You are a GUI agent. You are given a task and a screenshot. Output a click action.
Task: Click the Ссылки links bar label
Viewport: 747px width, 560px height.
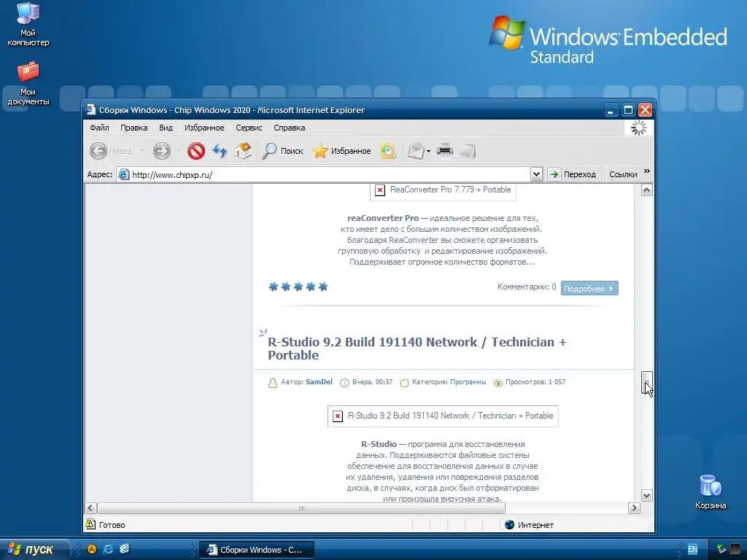[x=623, y=175]
